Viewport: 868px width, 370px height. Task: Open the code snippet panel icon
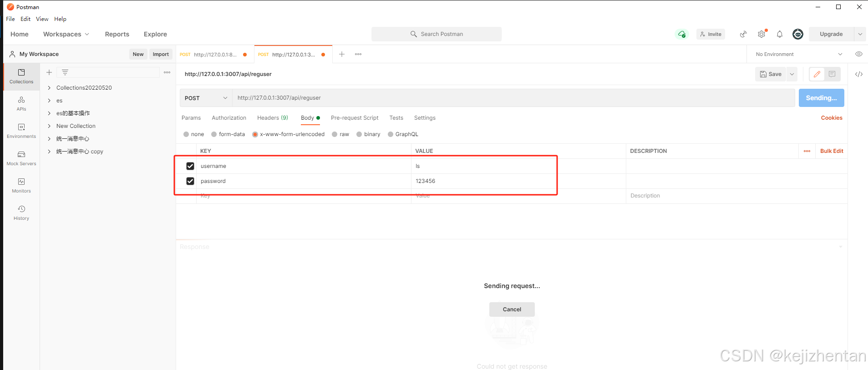coord(859,74)
